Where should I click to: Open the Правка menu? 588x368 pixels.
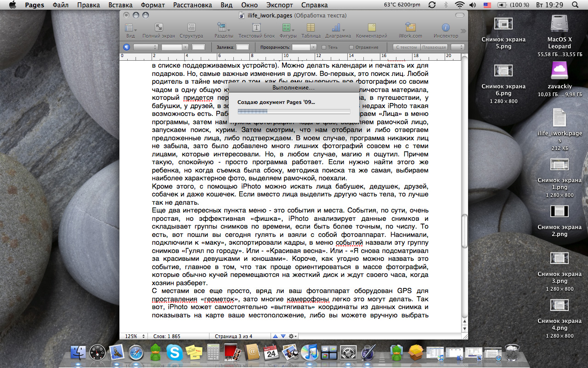pos(89,5)
